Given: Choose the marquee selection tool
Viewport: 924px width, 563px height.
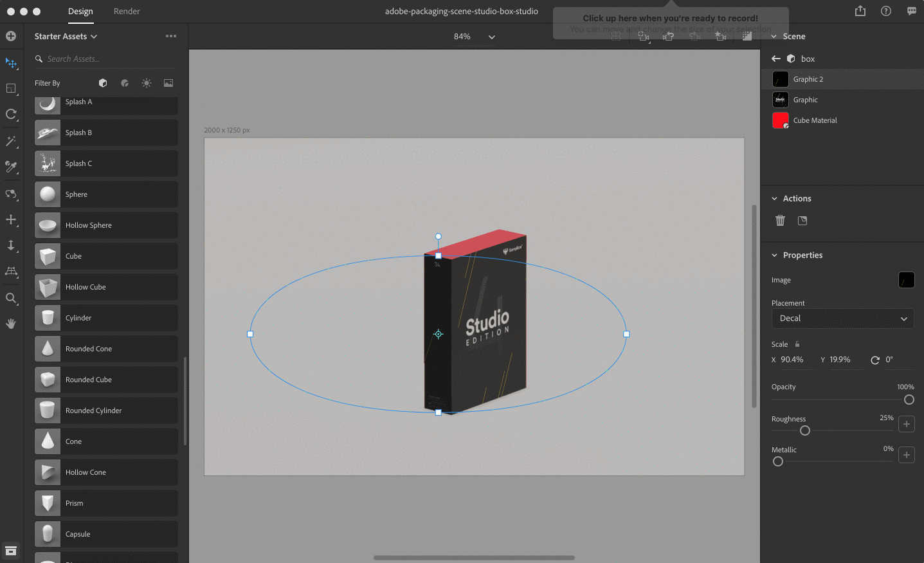Looking at the screenshot, I should (11, 89).
